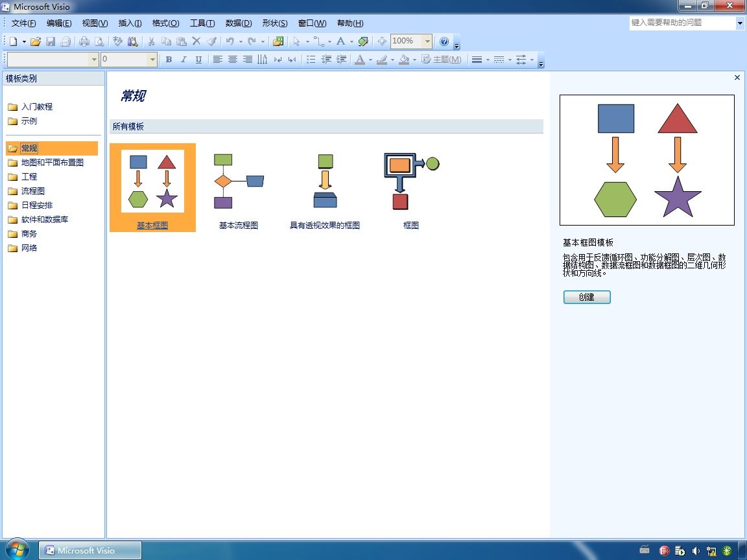Toggle Bold formatting
This screenshot has width=747, height=560.
click(x=169, y=60)
